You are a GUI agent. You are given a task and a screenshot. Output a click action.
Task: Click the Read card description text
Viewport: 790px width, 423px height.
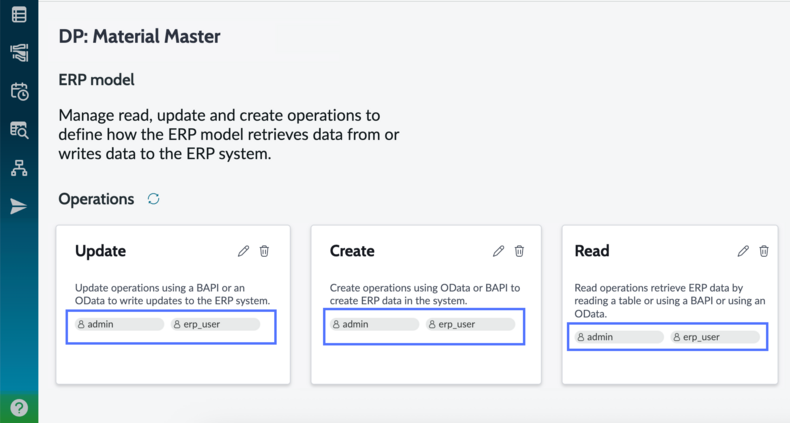670,301
